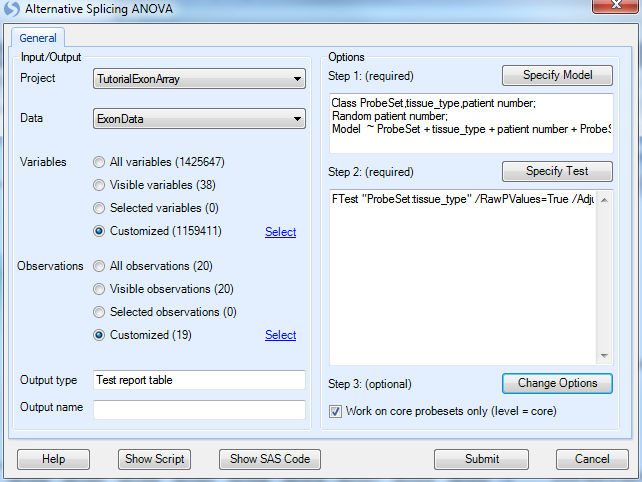Click the Select link for customized variables
642x482 pixels.
click(280, 232)
